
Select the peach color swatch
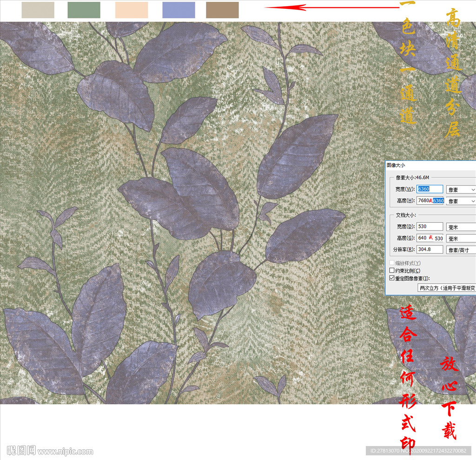(x=132, y=10)
